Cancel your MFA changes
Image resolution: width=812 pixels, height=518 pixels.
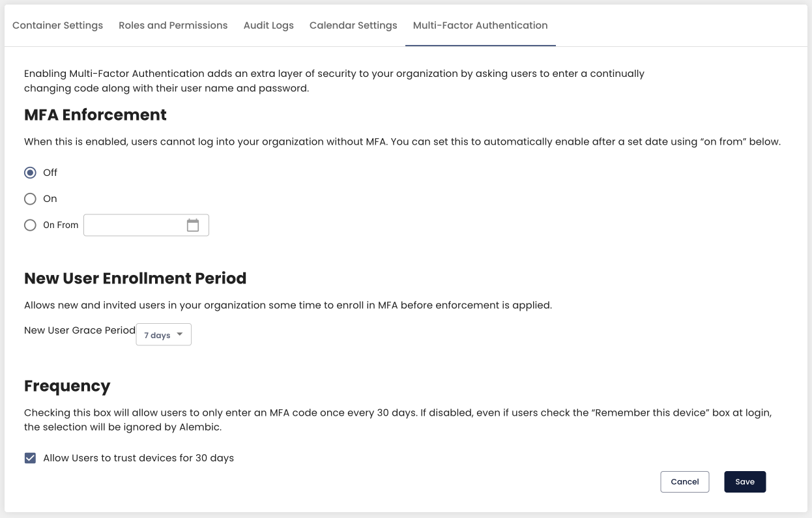[685, 482]
